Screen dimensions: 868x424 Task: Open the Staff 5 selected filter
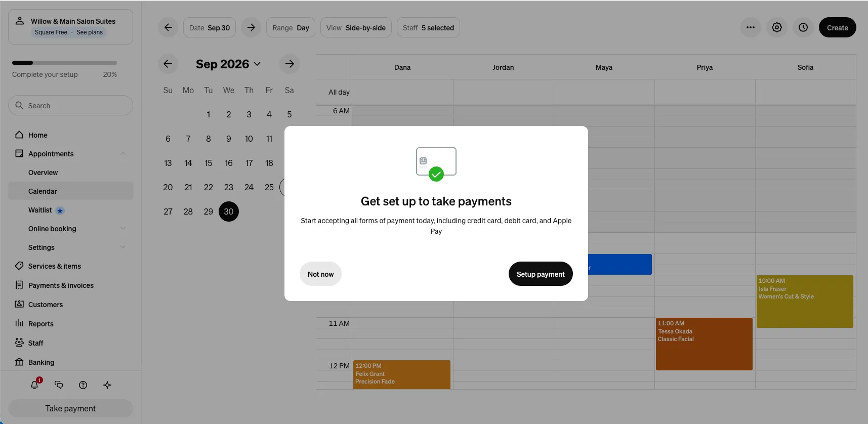(428, 28)
